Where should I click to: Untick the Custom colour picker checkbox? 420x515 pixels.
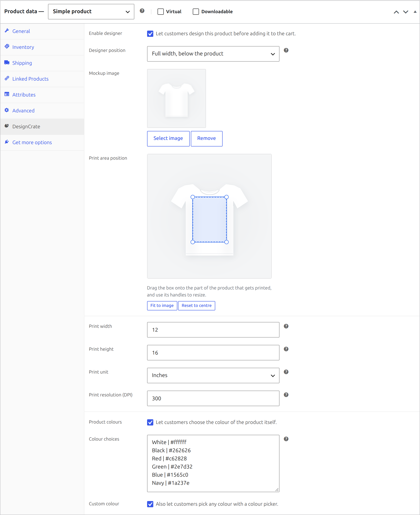(x=150, y=504)
